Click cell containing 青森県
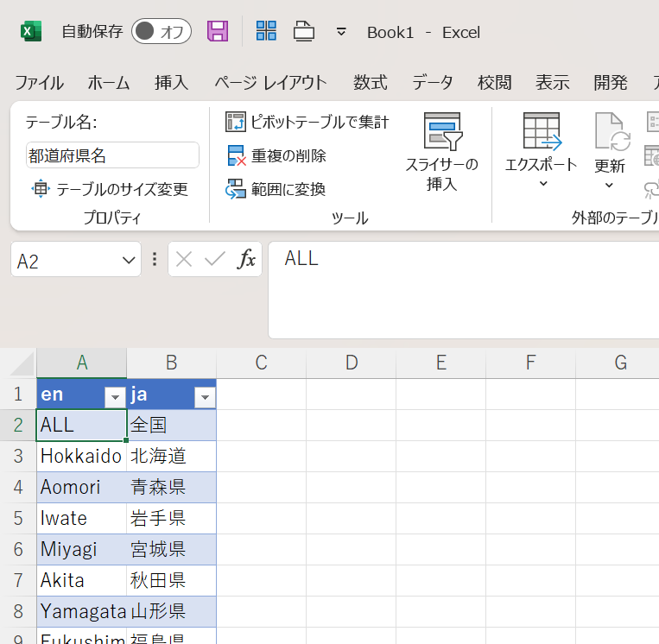The image size is (659, 644). tap(172, 487)
